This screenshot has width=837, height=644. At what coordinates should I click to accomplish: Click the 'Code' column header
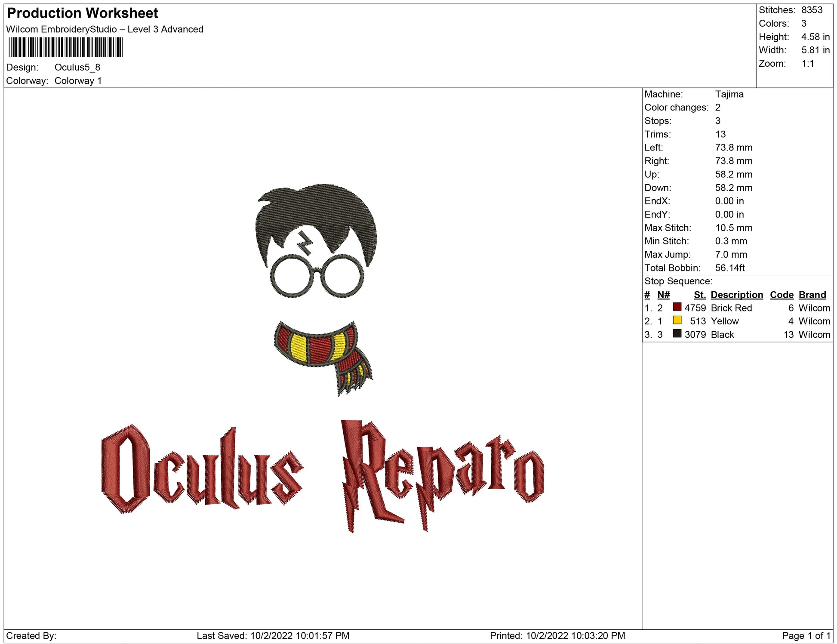click(x=781, y=295)
